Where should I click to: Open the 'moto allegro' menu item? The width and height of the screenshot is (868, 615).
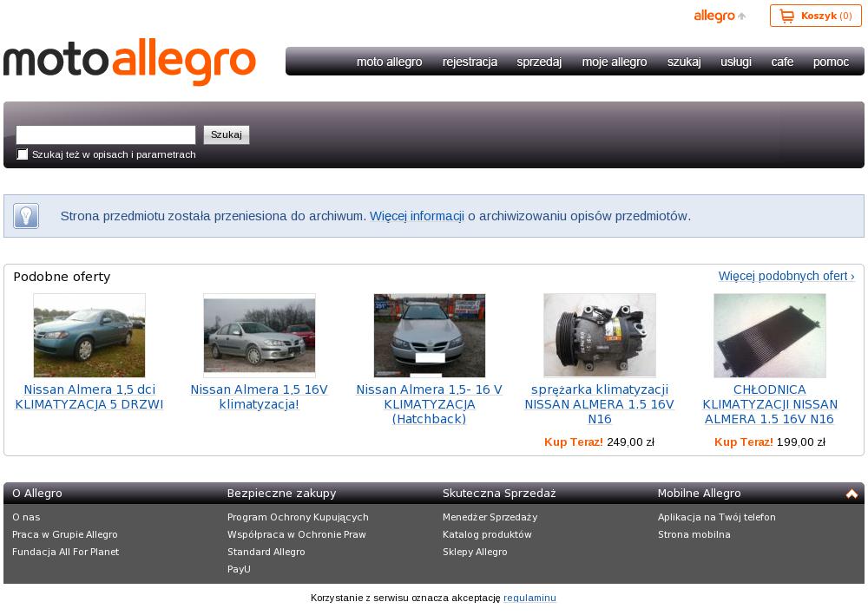389,62
